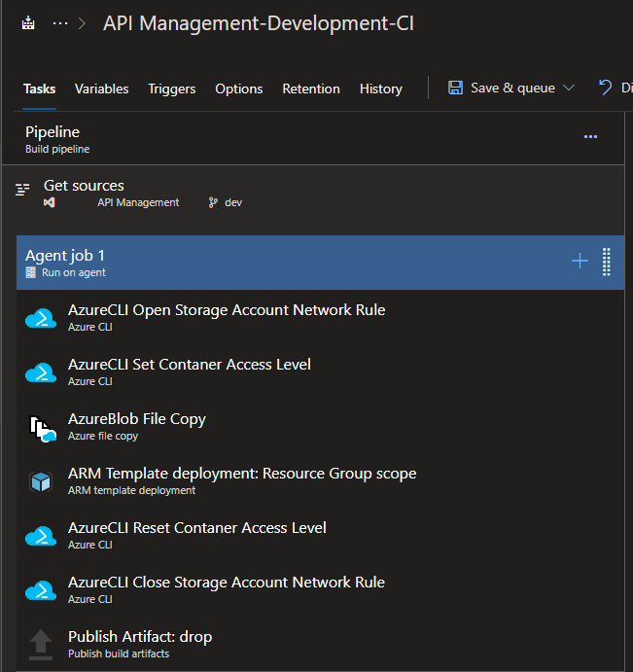Click the floppy disk save icon
633x672 pixels.
[x=455, y=88]
